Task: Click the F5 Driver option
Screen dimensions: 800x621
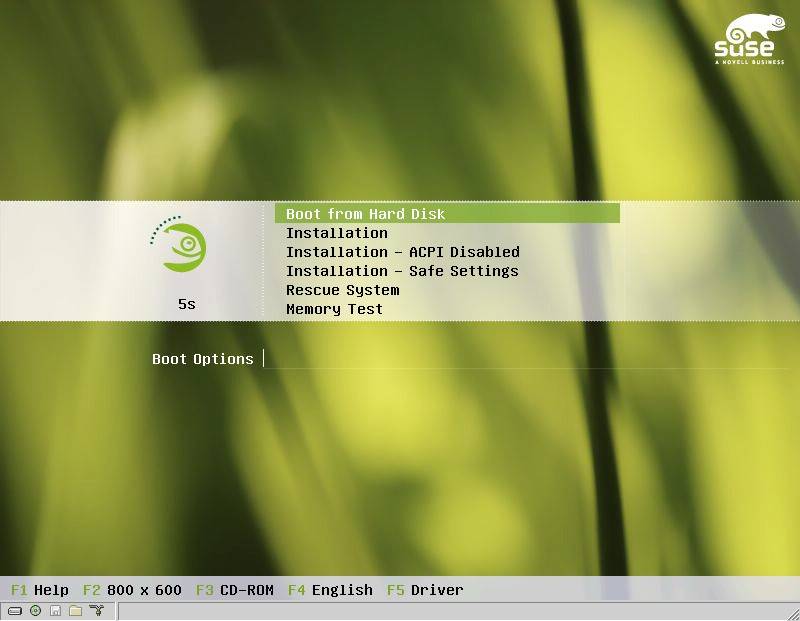Action: pyautogui.click(x=425, y=590)
